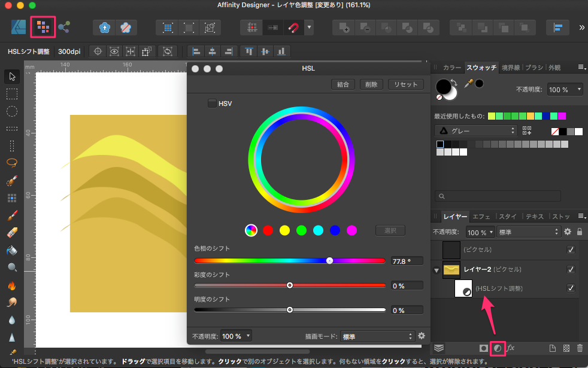Open the layer effects fx icon
588x368 pixels.
click(x=510, y=348)
